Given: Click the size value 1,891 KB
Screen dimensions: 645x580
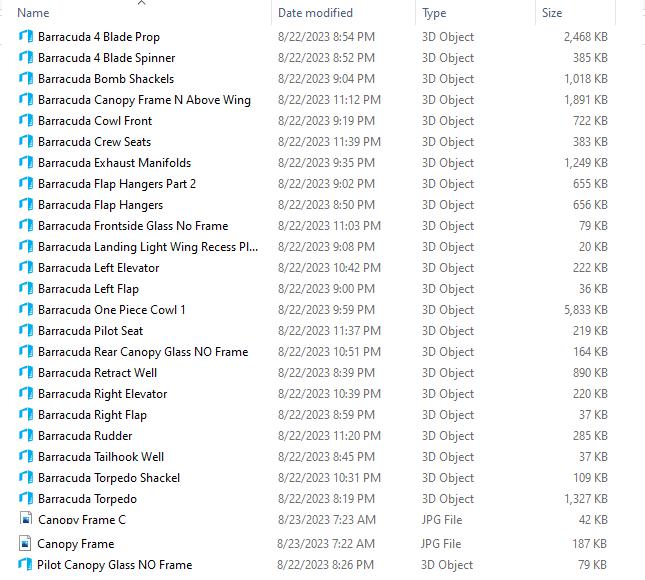Looking at the screenshot, I should pyautogui.click(x=586, y=100).
